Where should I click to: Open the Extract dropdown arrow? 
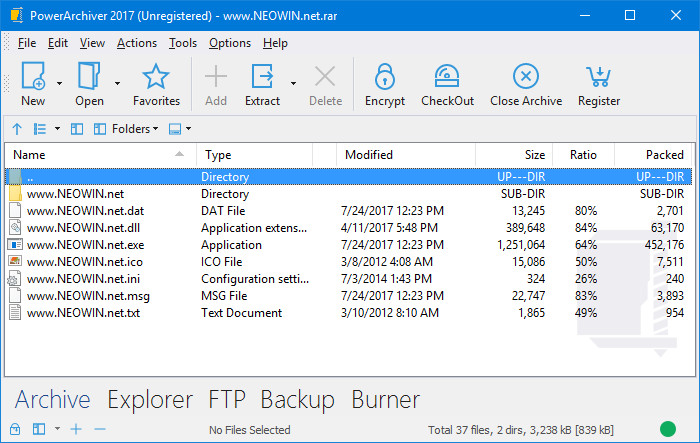coord(293,83)
